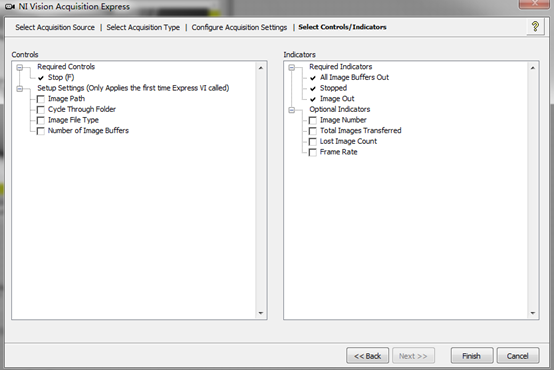Check the Frame Rate indicator
This screenshot has width=554, height=370.
click(x=313, y=152)
